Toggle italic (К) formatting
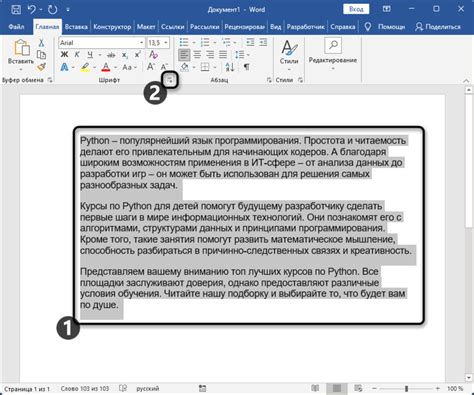Image resolution: width=474 pixels, height=395 pixels. pos(77,55)
